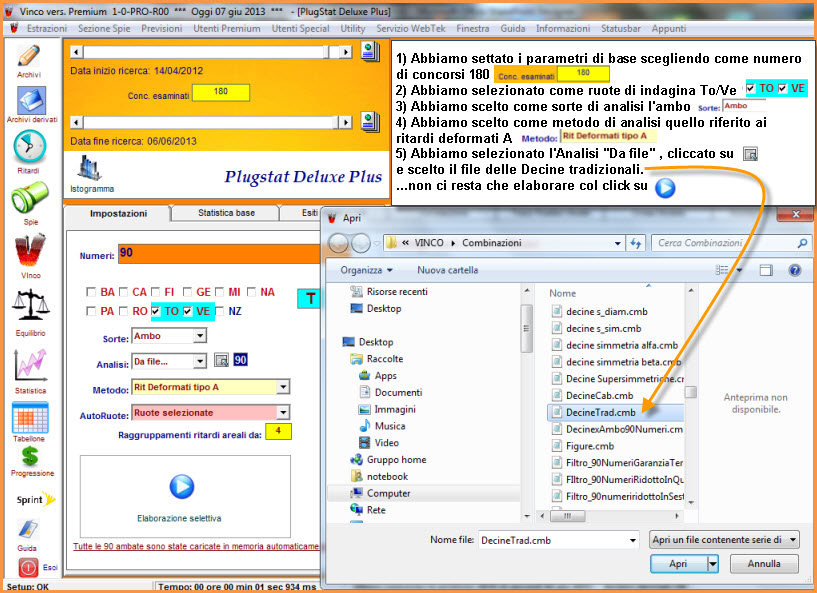Open the Ritardi clock icon
The width and height of the screenshot is (817, 593).
[x=30, y=147]
